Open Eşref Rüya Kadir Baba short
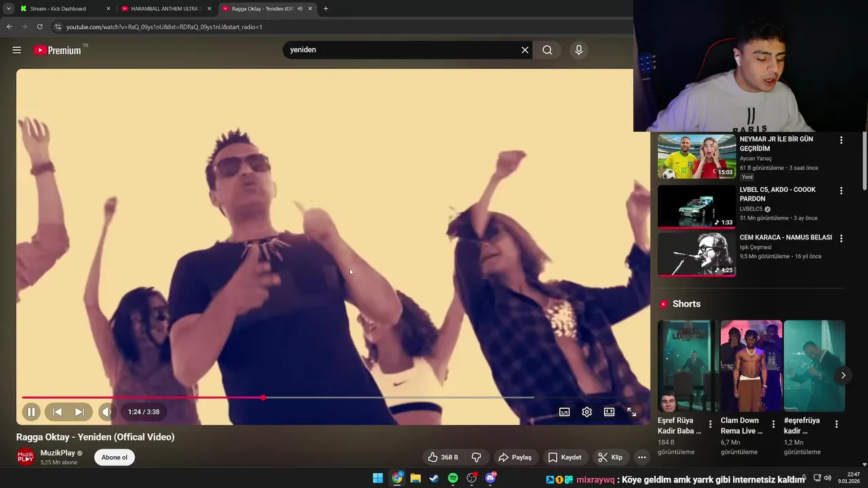Image resolution: width=868 pixels, height=488 pixels. [688, 366]
